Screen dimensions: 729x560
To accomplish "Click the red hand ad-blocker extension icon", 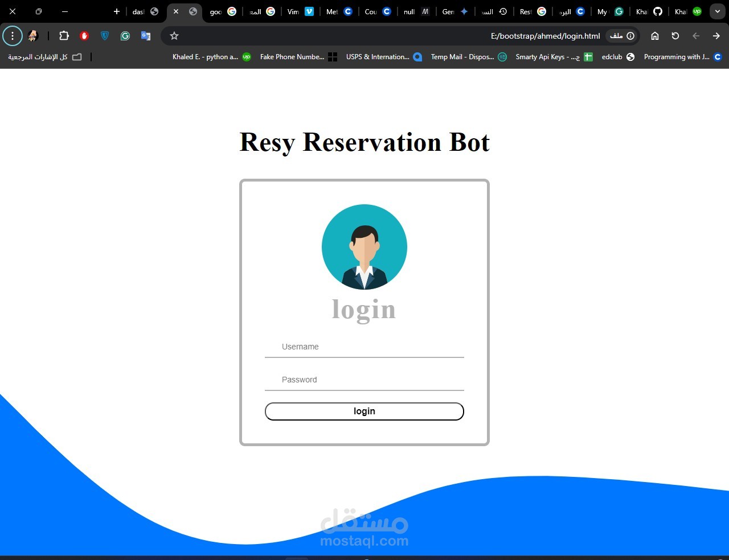I will (84, 36).
